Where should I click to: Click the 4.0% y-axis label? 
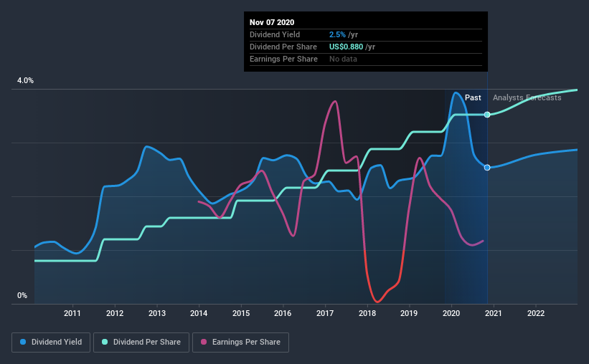25,81
